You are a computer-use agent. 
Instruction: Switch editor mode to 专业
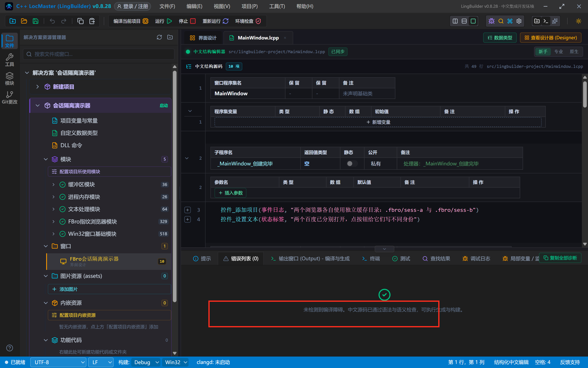(558, 52)
